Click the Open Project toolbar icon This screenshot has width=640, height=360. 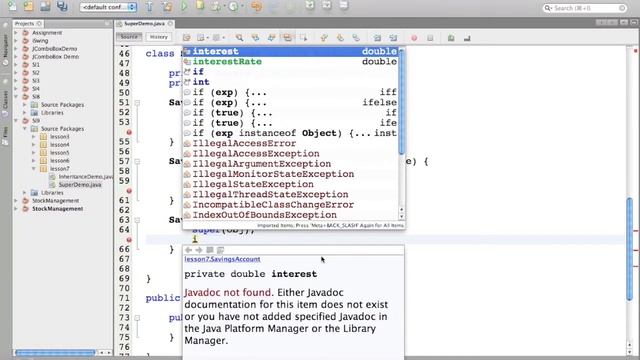pos(45,6)
